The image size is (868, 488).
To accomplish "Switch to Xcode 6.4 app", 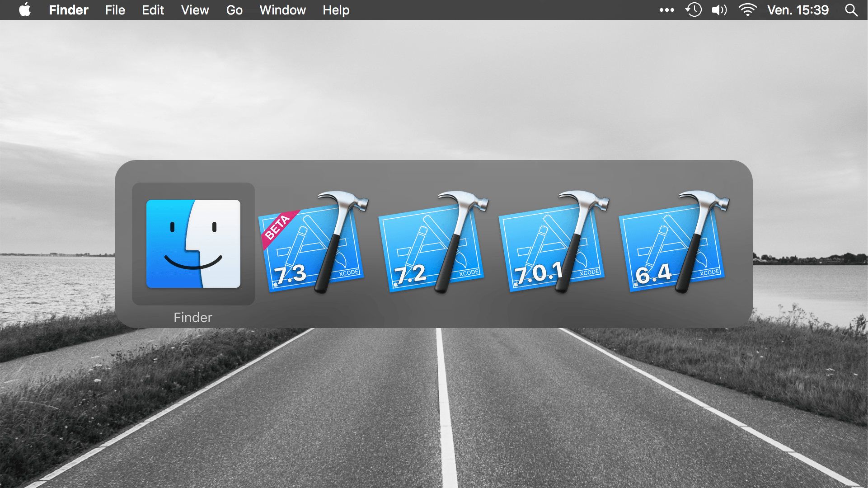I will pos(674,242).
